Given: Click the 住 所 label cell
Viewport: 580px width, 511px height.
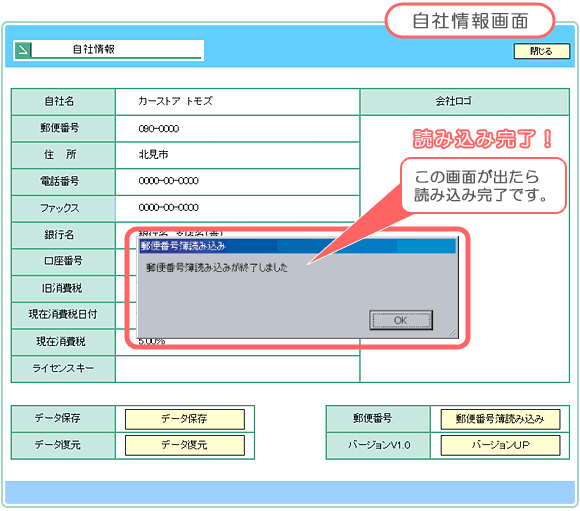Looking at the screenshot, I should point(63,155).
